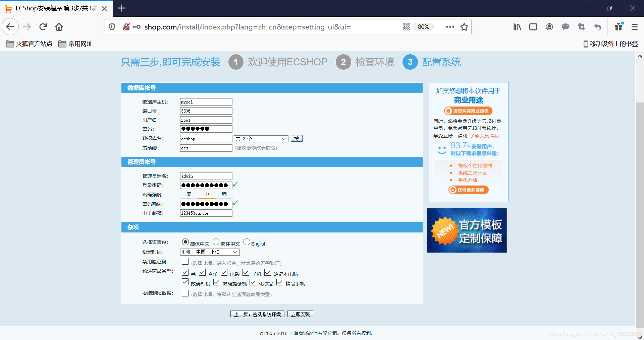Screen dimensions: 644x340
Task: Edit the 数据库主机 field
Action: 206,102
